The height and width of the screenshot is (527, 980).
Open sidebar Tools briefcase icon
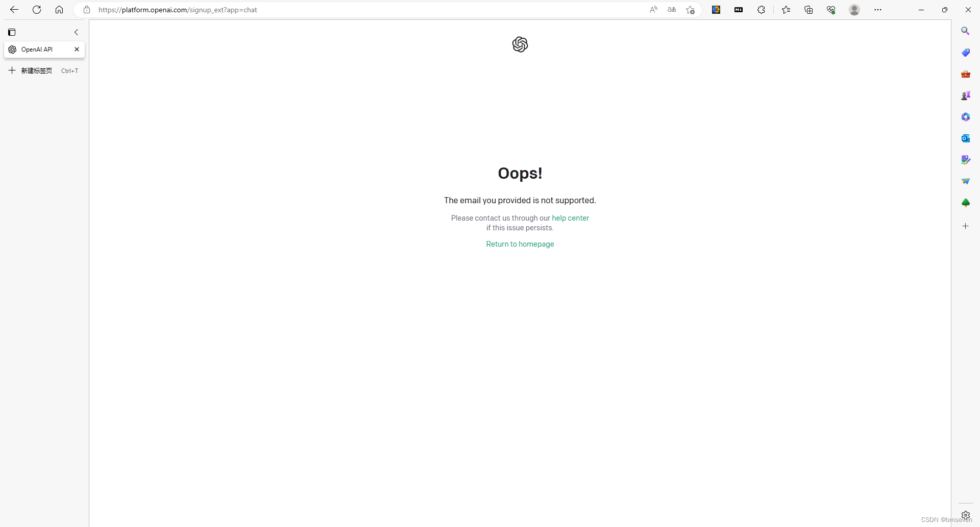click(965, 74)
